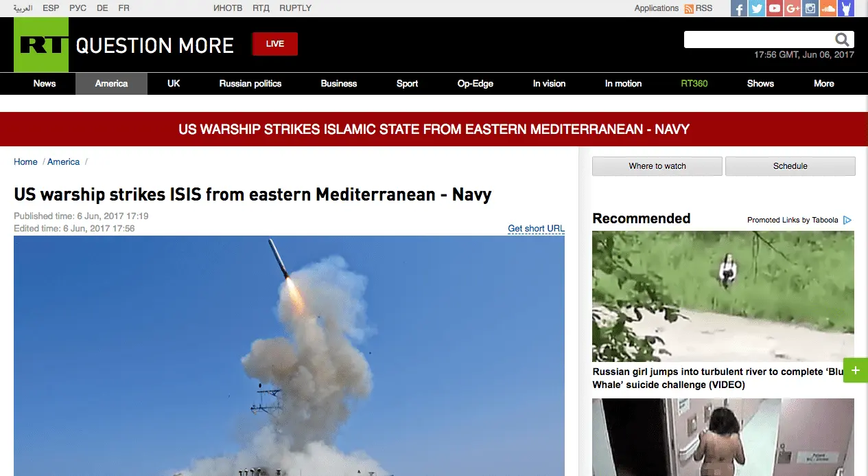Click the search magnifier icon
Screen dimensions: 868x476
pos(842,40)
